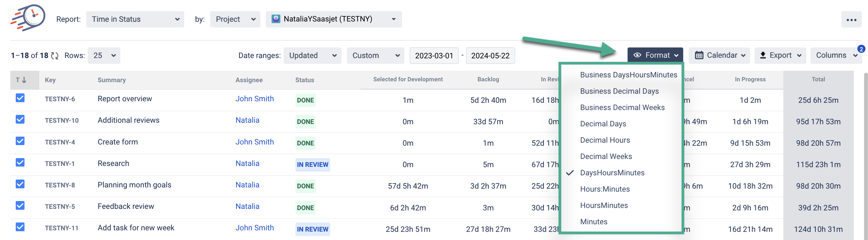Click the end date field 2024-05-22
Screen dimensions: 868x240
(x=490, y=56)
